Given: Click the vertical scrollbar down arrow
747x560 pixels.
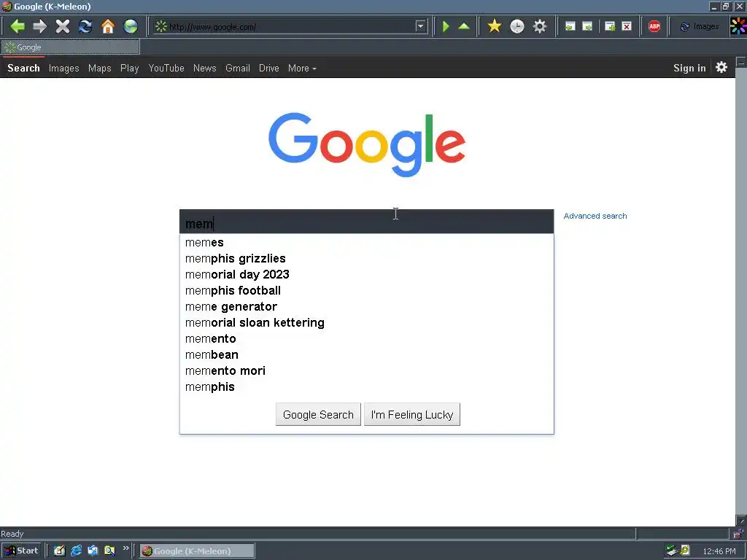Looking at the screenshot, I should tap(741, 521).
